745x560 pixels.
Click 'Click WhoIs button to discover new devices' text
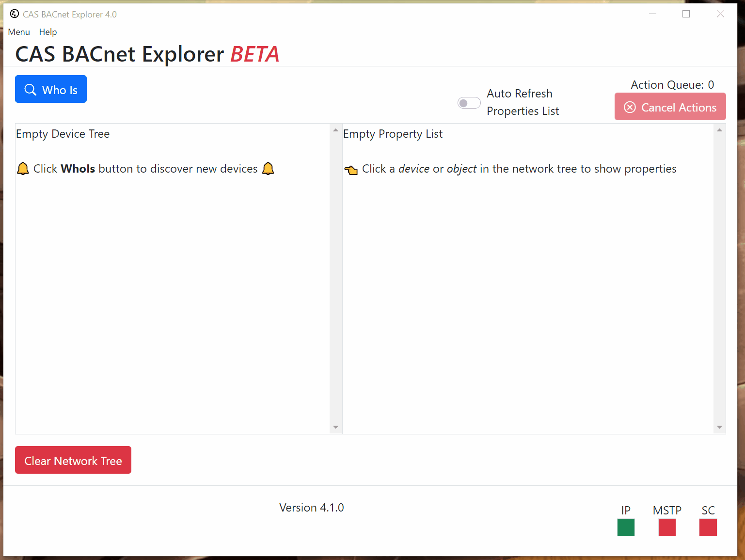click(x=145, y=169)
